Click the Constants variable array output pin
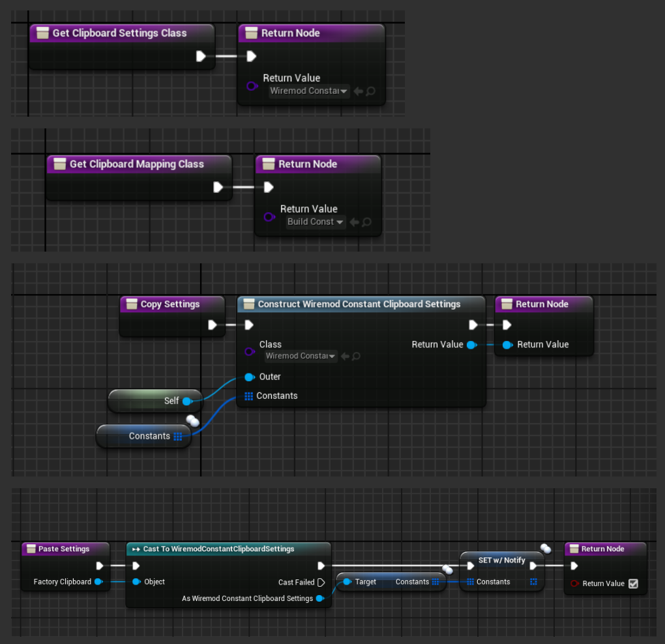665x644 pixels. click(178, 437)
